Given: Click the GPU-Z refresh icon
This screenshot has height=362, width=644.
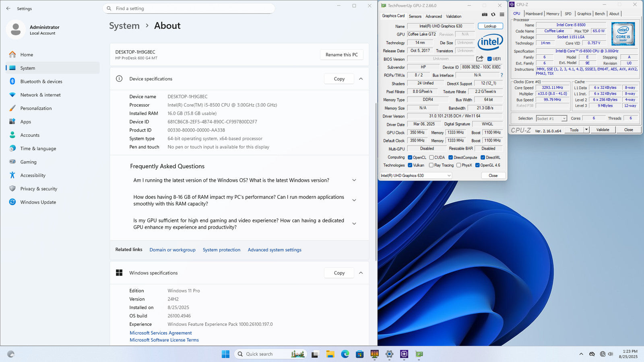Looking at the screenshot, I should pos(493,14).
